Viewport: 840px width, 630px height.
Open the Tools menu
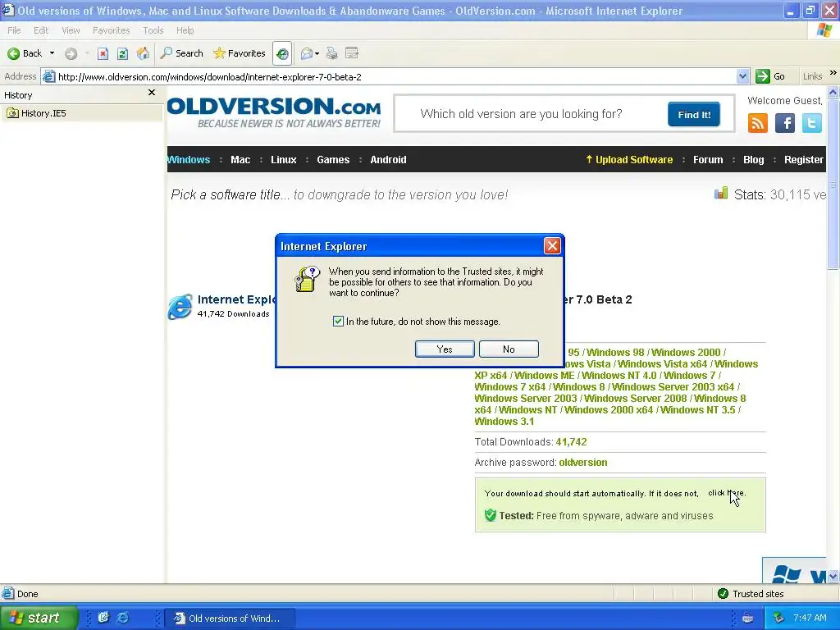coord(153,30)
